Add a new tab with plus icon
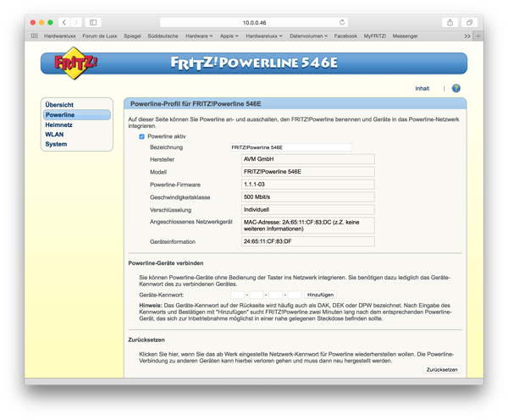 pyautogui.click(x=478, y=36)
